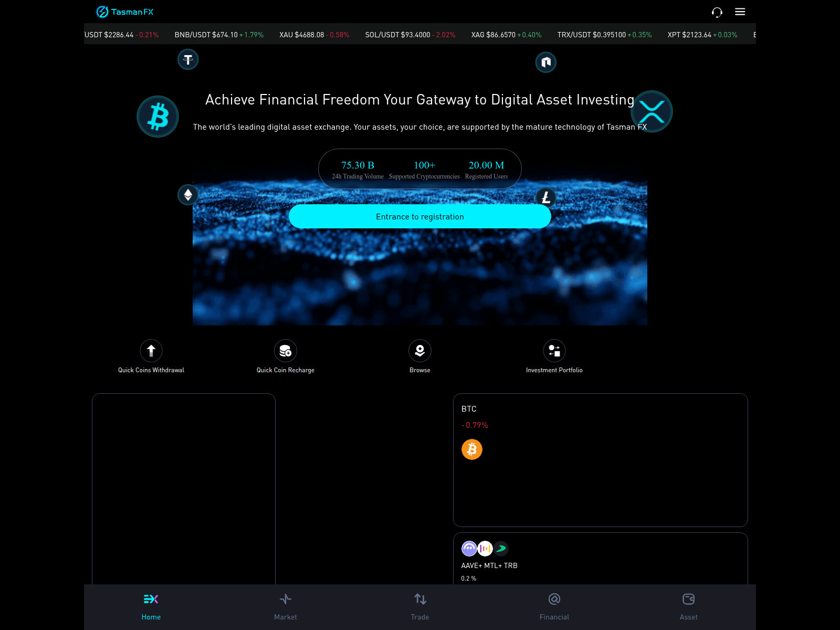Image resolution: width=840 pixels, height=630 pixels.
Task: Click the 75.30 B trading volume stat
Action: click(358, 170)
